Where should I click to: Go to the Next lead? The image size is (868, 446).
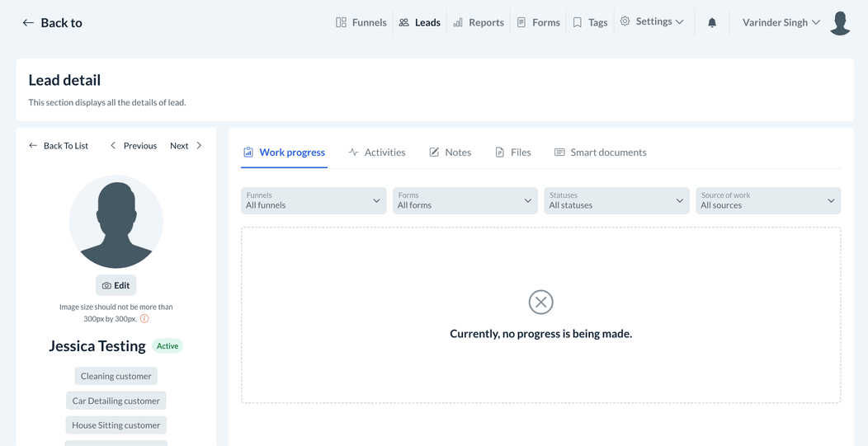click(186, 146)
